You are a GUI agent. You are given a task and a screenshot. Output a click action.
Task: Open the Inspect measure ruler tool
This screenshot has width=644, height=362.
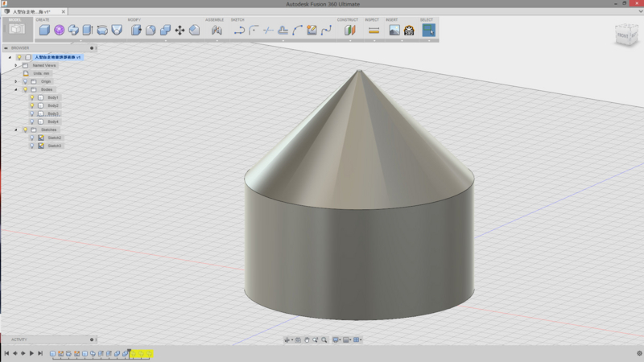(x=374, y=31)
